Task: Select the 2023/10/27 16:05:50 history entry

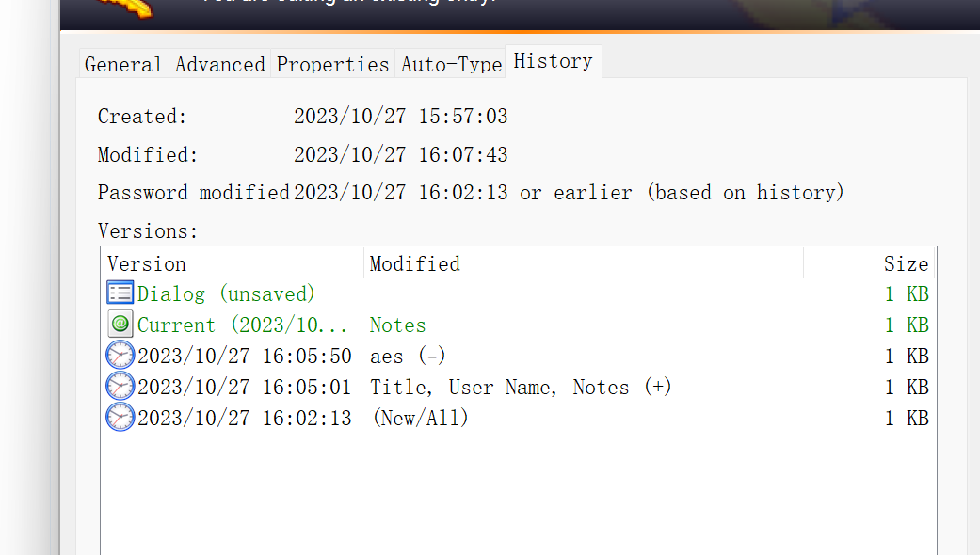Action: coord(518,356)
